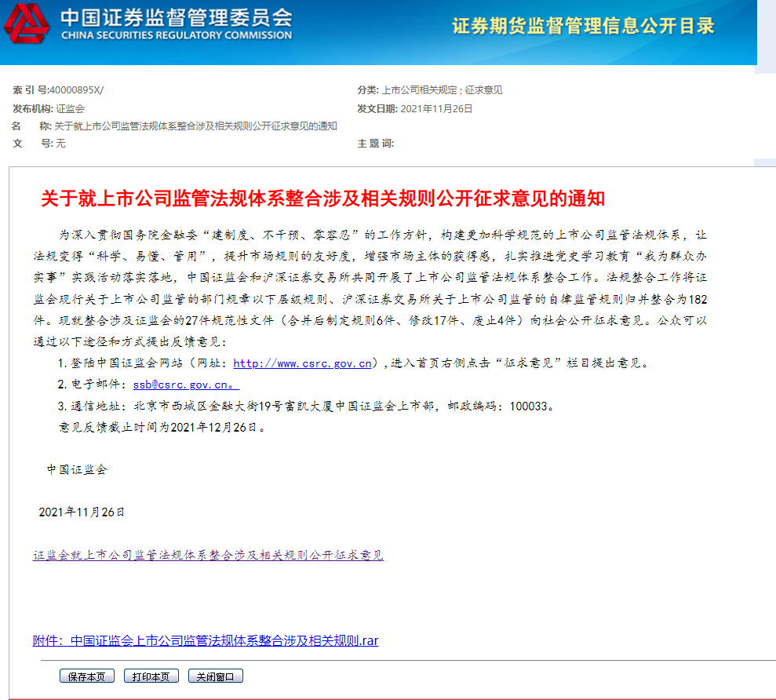Open the http://www.csrc.gov.cn website link
Screen dimensions: 776x700
coord(302,363)
